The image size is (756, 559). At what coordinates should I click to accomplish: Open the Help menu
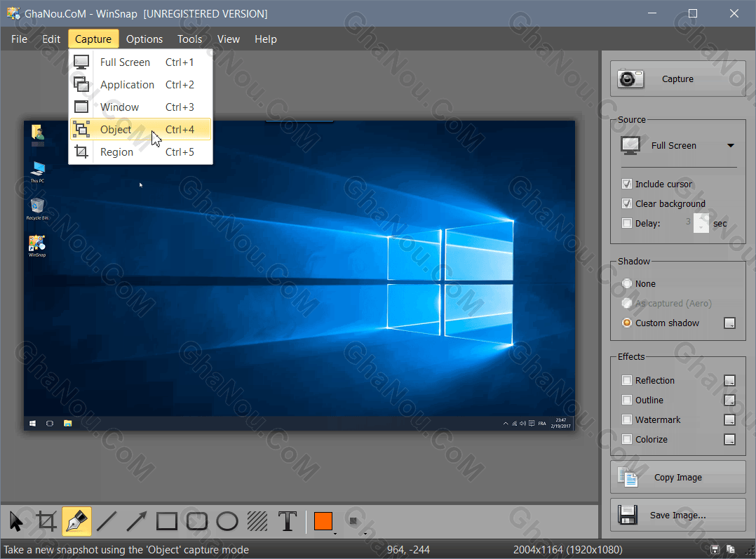(266, 39)
